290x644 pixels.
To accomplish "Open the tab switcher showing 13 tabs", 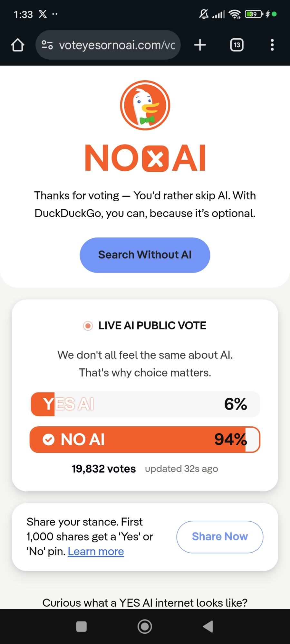I will tap(237, 45).
